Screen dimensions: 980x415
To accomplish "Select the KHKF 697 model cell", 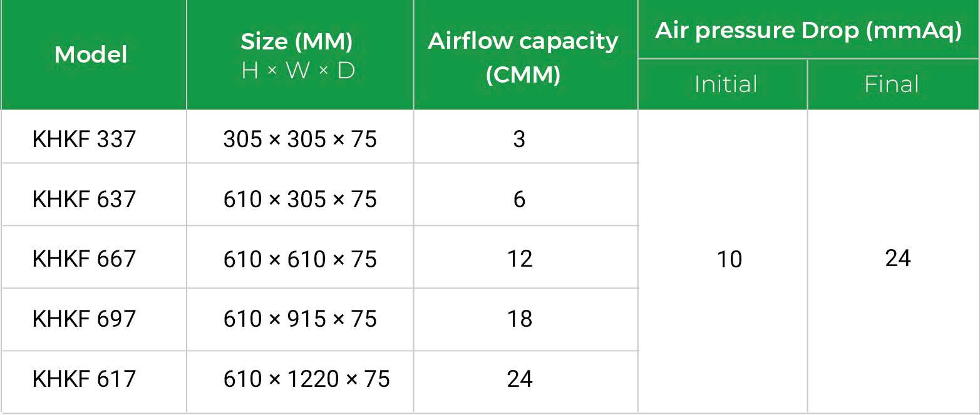I will click(x=84, y=319).
